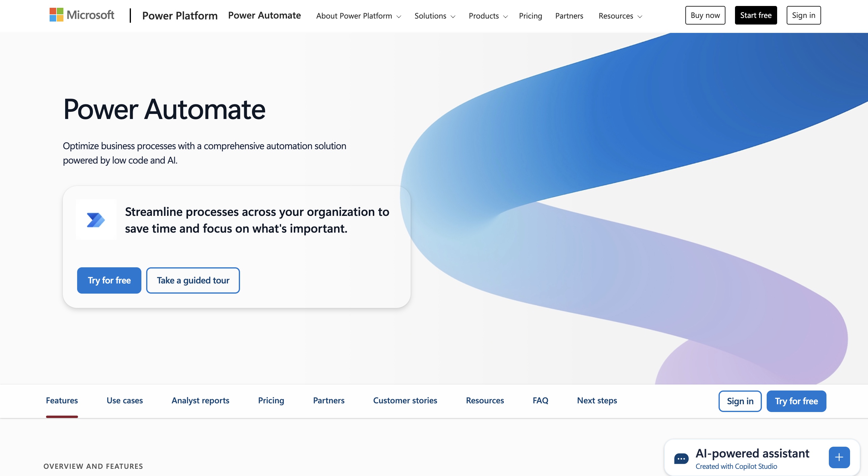Click the Buy now button
Screen dimensions: 868x476
[705, 15]
